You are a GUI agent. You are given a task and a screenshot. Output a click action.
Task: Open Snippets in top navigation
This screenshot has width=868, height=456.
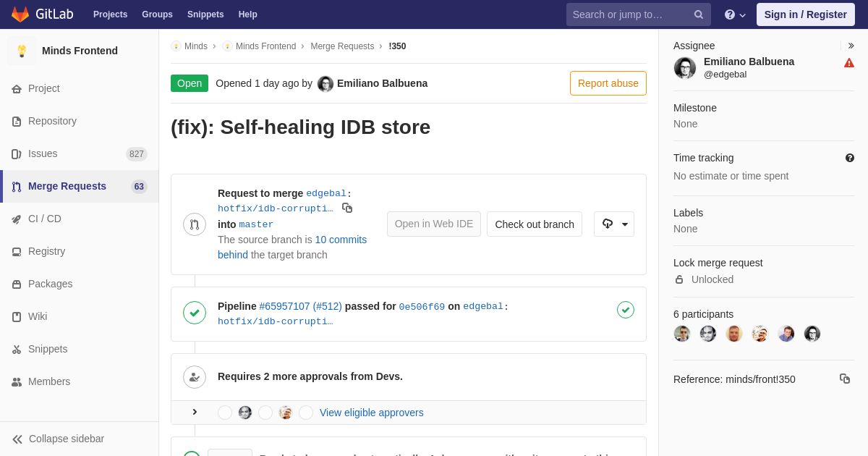[205, 14]
